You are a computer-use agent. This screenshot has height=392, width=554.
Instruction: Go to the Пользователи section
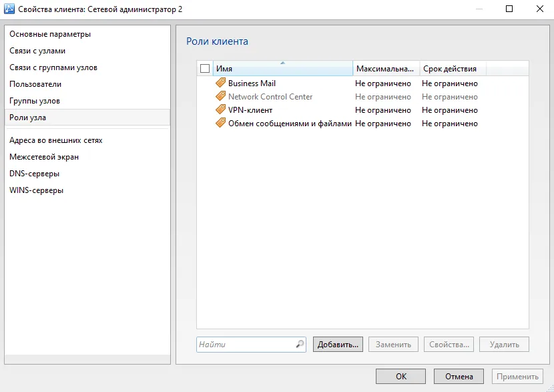(x=87, y=83)
